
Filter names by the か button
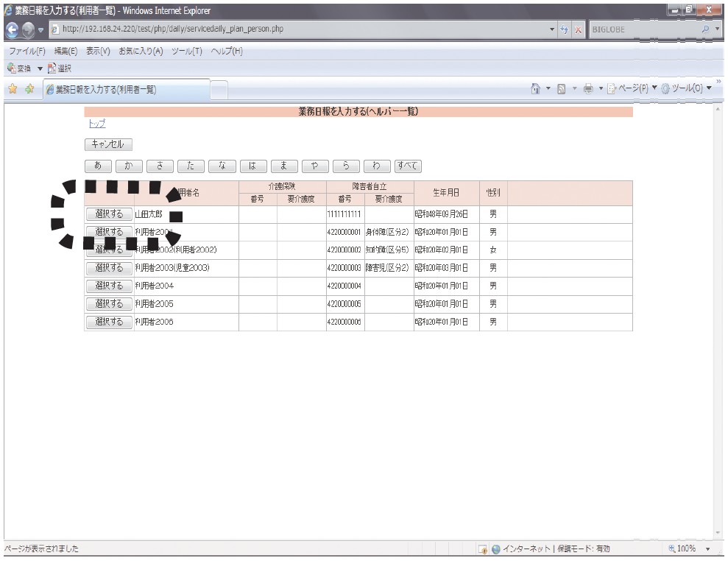129,166
